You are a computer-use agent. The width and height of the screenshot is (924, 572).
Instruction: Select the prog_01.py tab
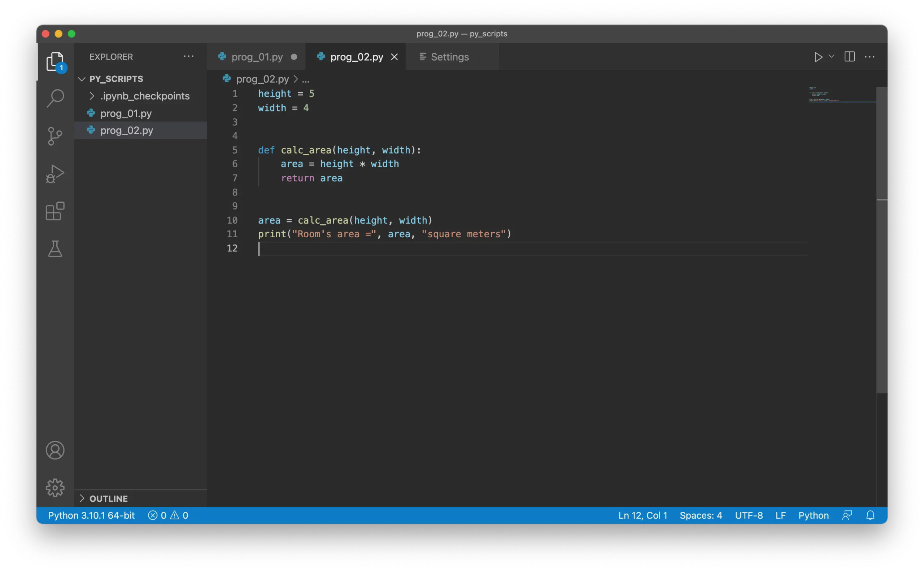(x=257, y=56)
